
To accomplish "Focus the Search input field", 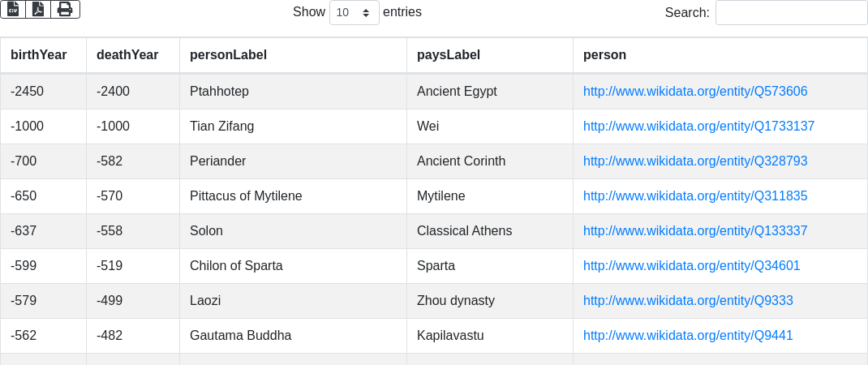I will [x=791, y=13].
